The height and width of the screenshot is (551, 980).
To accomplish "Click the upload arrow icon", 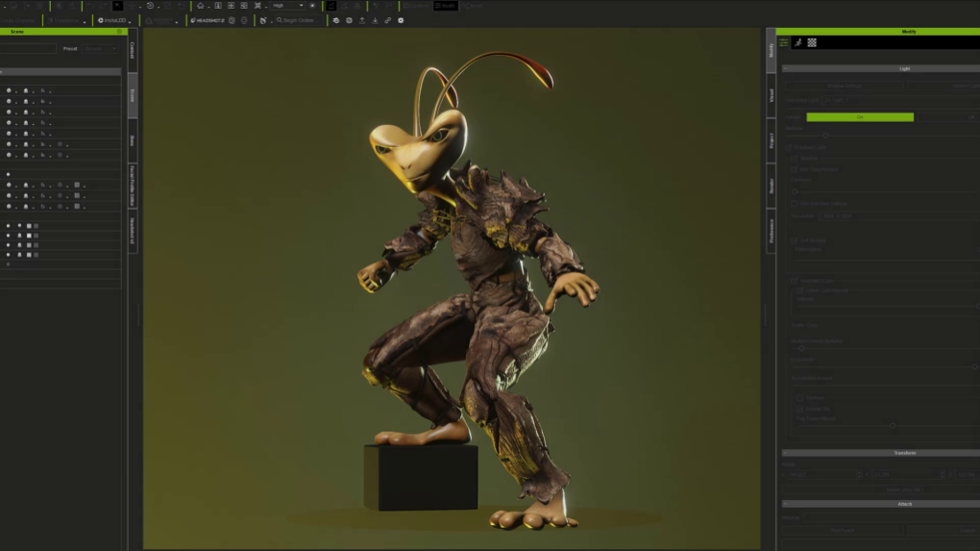I will coord(362,20).
